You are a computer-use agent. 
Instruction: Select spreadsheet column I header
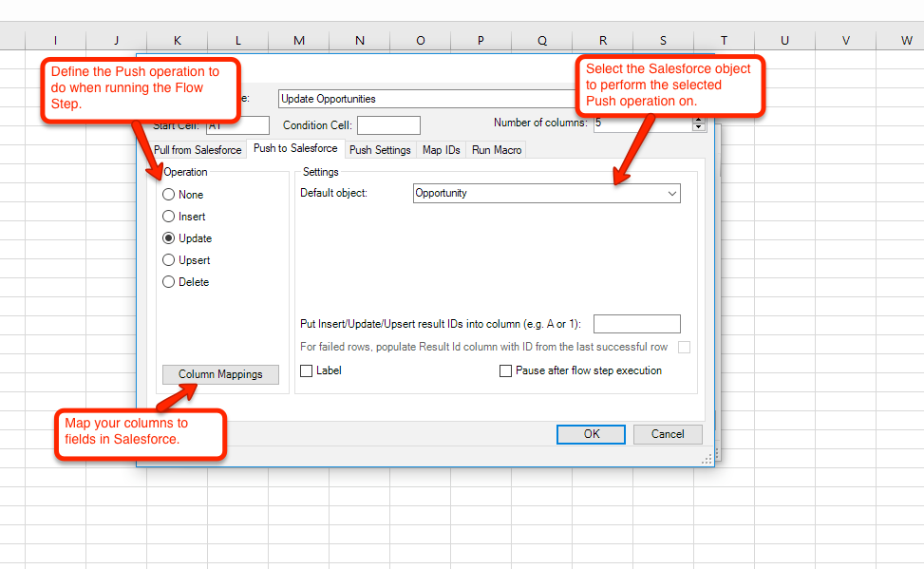55,40
